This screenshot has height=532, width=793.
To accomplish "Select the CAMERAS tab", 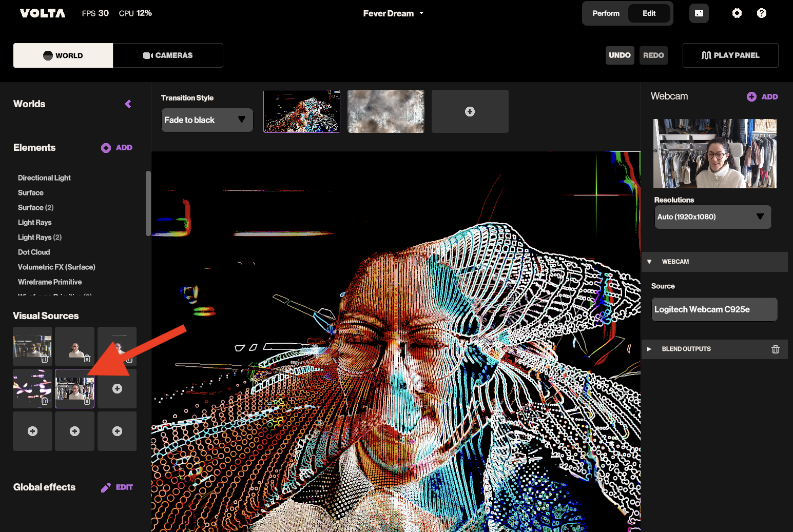I will pos(168,55).
